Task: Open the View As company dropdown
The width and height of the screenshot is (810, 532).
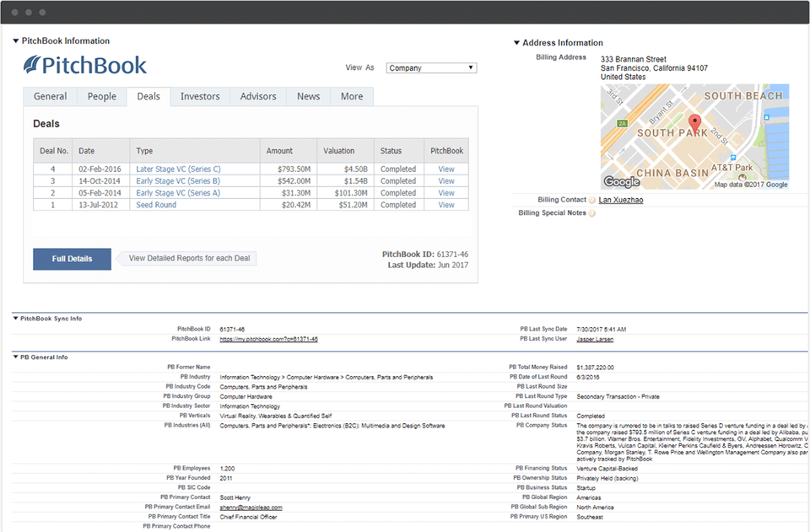Action: (x=431, y=68)
